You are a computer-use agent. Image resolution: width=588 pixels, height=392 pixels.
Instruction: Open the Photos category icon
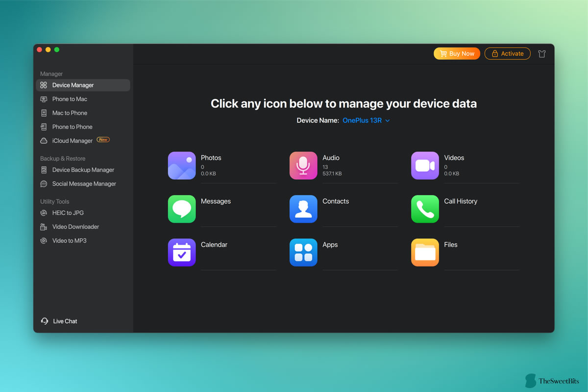click(x=182, y=166)
